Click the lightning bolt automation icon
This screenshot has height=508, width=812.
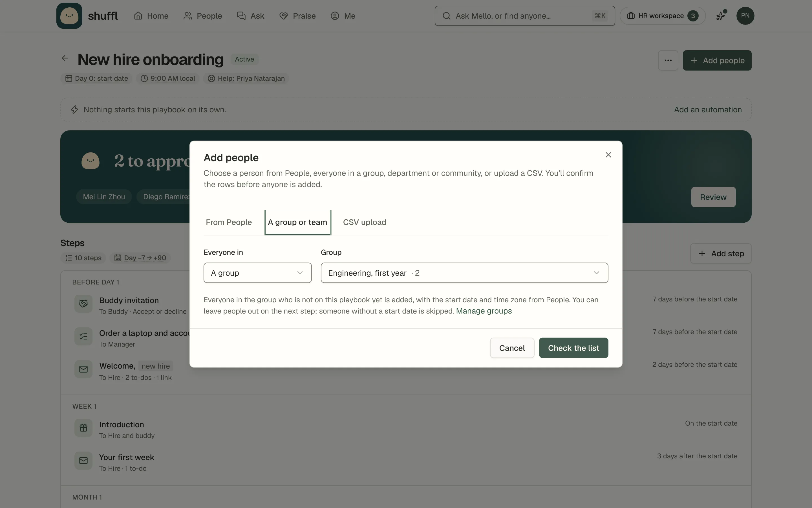pyautogui.click(x=74, y=110)
